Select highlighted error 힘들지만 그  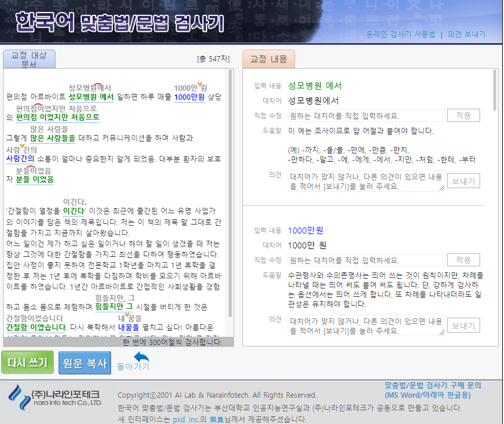click(114, 307)
